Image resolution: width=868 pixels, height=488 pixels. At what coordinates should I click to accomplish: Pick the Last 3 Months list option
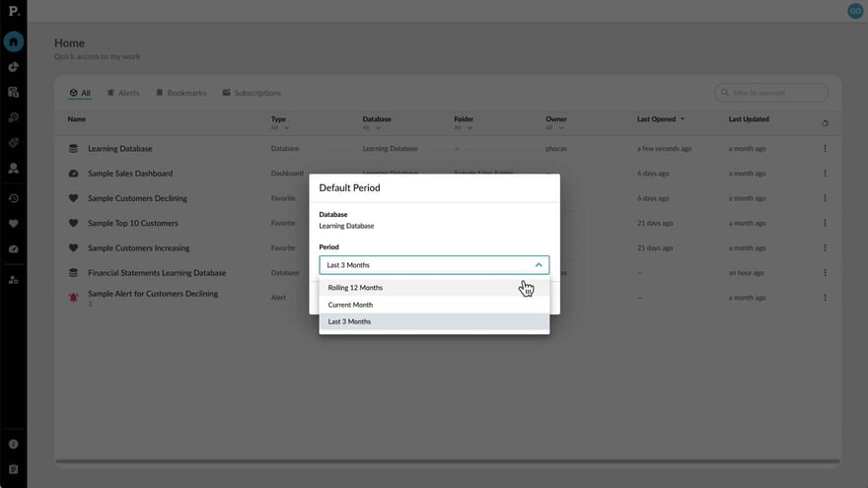pyautogui.click(x=434, y=321)
